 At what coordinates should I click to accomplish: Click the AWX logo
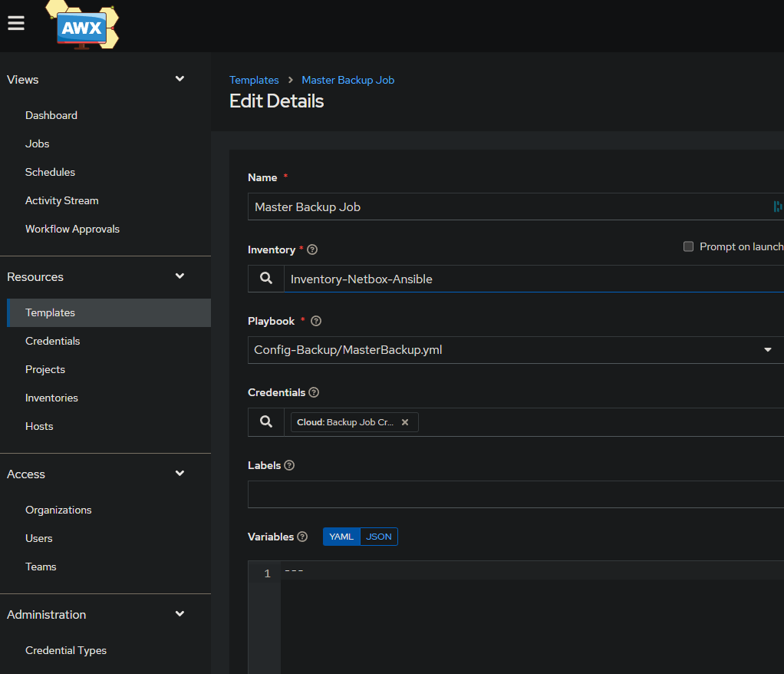coord(83,25)
